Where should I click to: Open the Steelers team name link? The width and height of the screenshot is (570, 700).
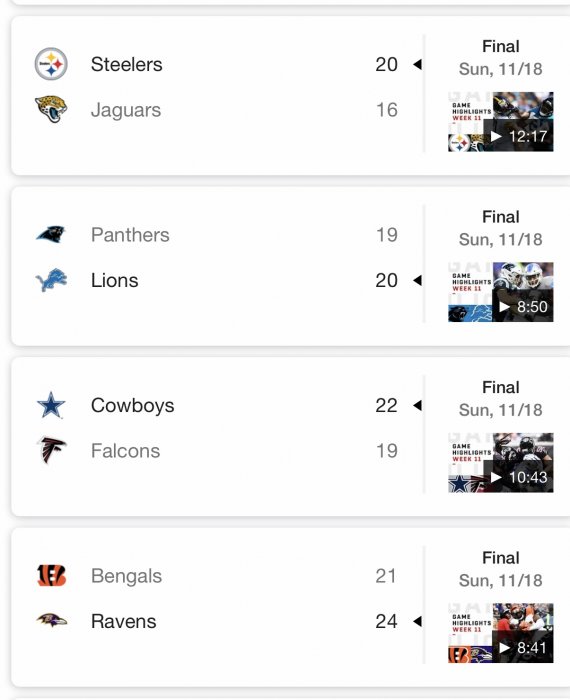[126, 64]
